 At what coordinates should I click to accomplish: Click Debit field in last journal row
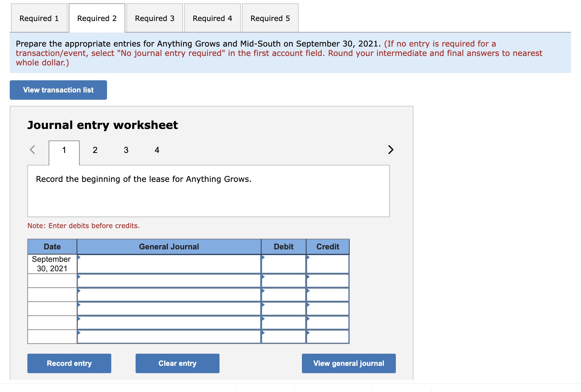[284, 337]
